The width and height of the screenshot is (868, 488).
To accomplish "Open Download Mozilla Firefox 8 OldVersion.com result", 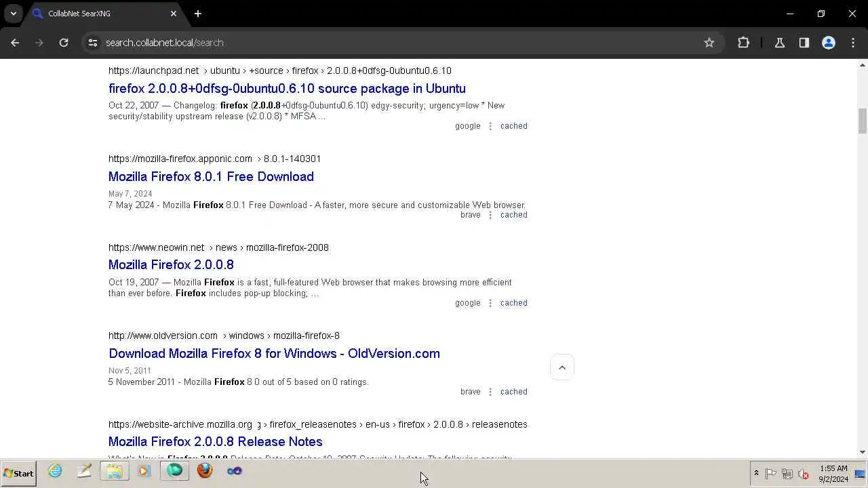I will pos(274,354).
